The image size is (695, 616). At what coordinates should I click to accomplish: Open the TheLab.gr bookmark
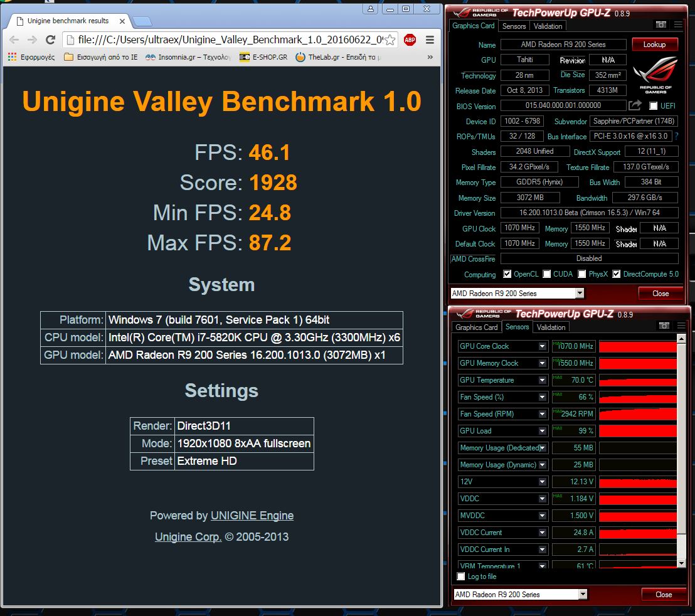pos(337,56)
